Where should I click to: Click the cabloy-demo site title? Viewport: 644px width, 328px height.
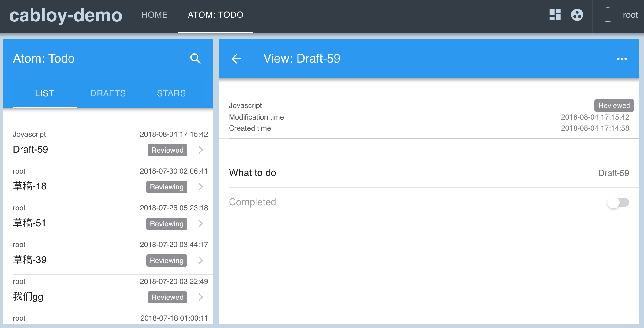pos(66,15)
